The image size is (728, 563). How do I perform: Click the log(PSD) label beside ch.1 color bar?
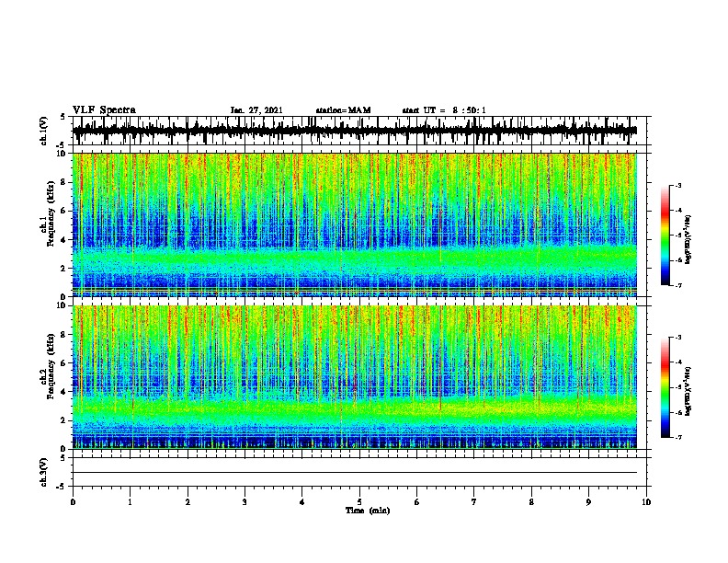[x=688, y=239]
